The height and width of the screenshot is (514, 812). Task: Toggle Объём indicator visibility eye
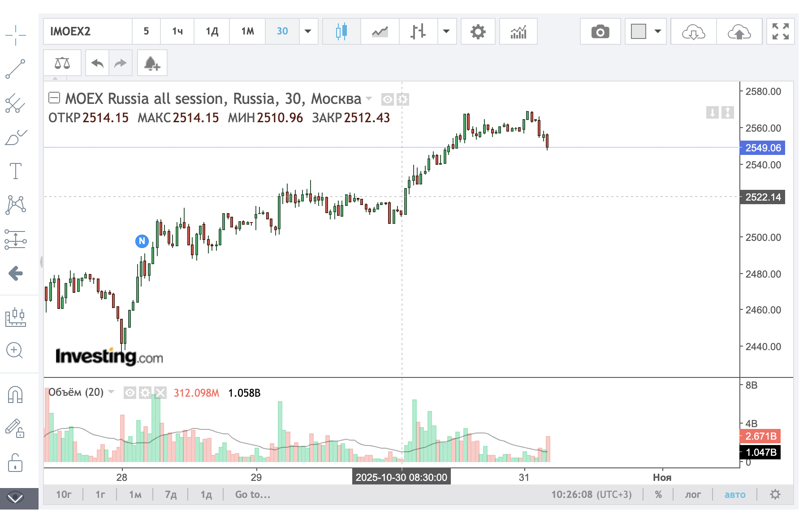pyautogui.click(x=130, y=393)
